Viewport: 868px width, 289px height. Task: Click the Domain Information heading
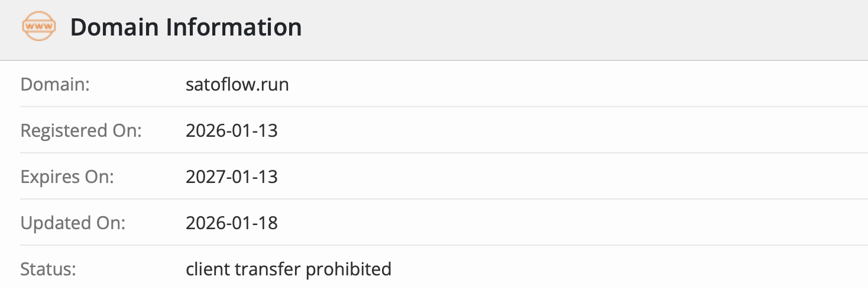(186, 27)
